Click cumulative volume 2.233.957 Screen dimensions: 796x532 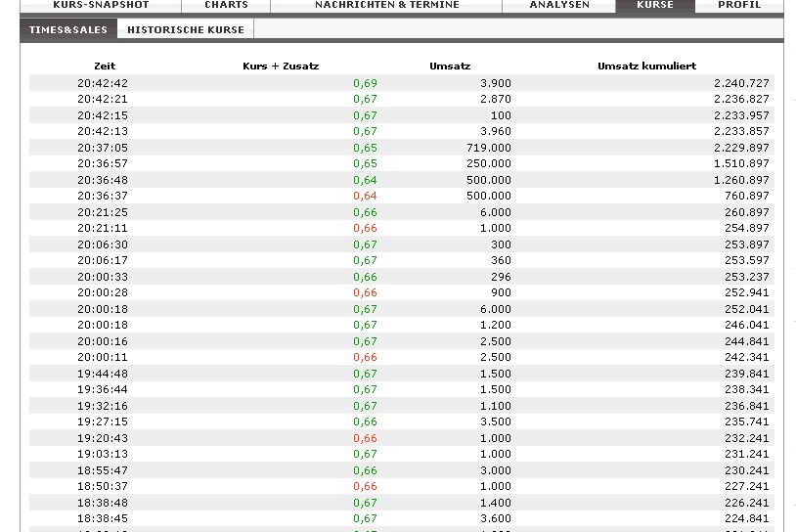point(741,115)
